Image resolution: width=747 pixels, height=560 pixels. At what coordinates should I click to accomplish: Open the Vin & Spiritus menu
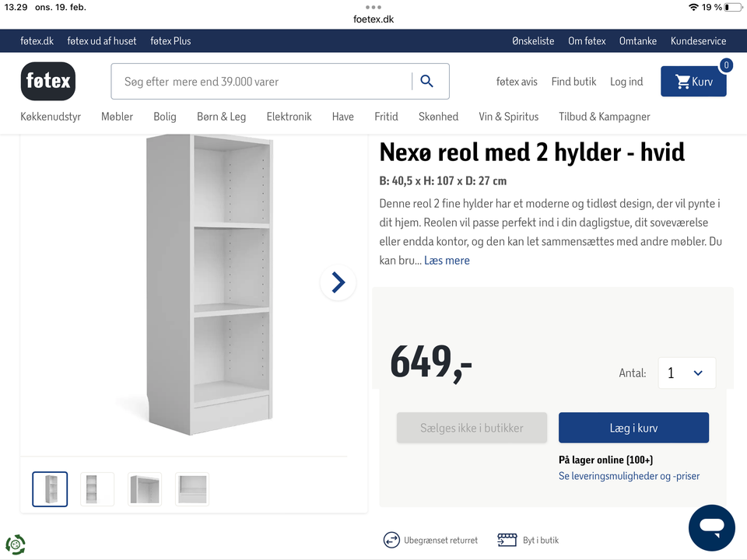pos(508,117)
